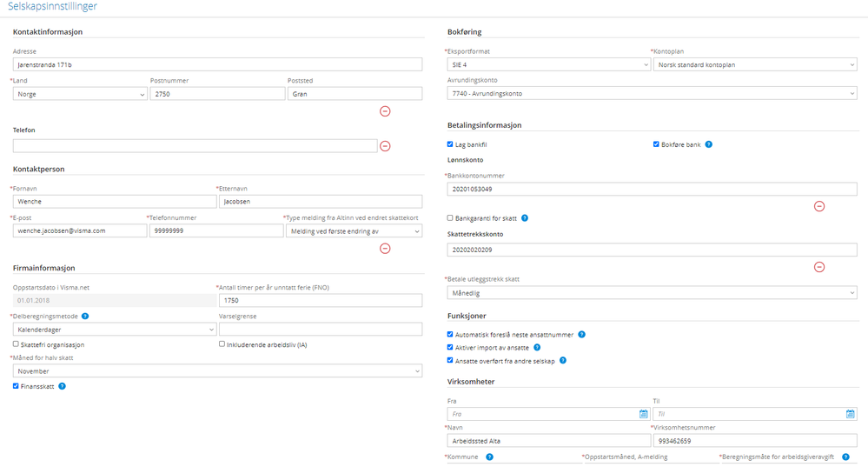Expand the Måned for halv skatt dropdown
The width and height of the screenshot is (868, 467).
(217, 371)
